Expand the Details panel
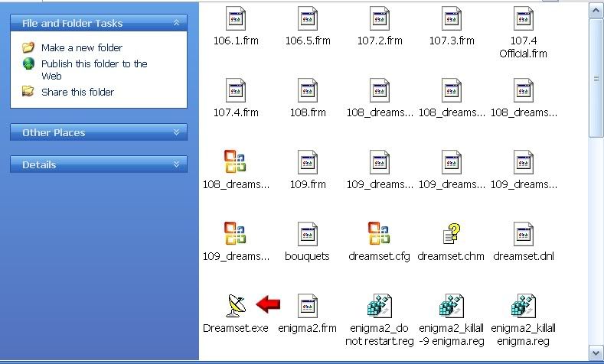604x364 pixels. point(176,164)
